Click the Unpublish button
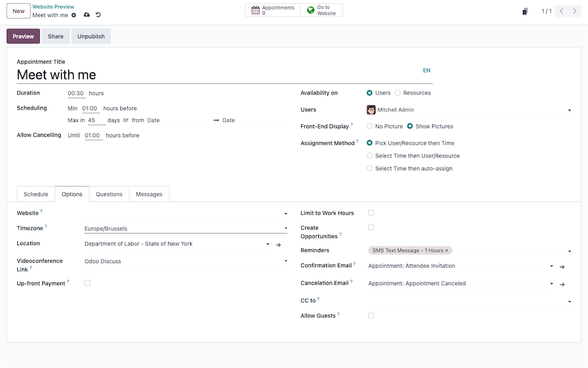The height and width of the screenshot is (368, 588). 91,36
